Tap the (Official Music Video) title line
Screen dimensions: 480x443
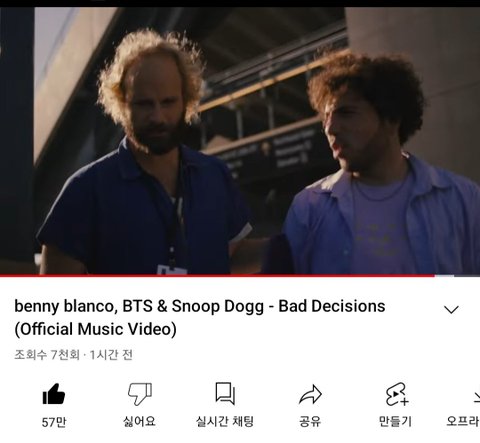pyautogui.click(x=95, y=329)
